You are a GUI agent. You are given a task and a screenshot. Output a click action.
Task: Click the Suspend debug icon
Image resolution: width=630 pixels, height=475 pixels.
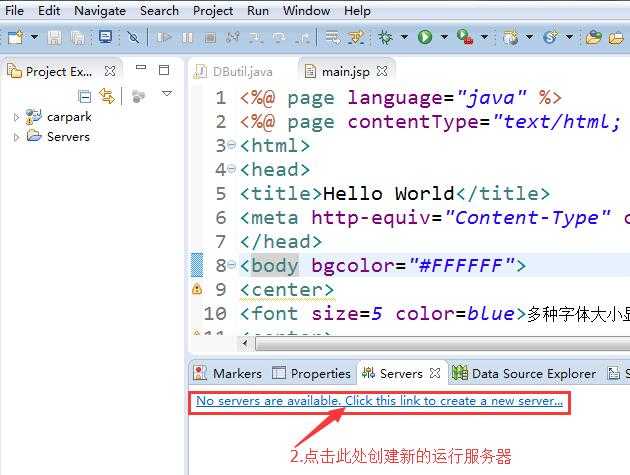[x=187, y=38]
